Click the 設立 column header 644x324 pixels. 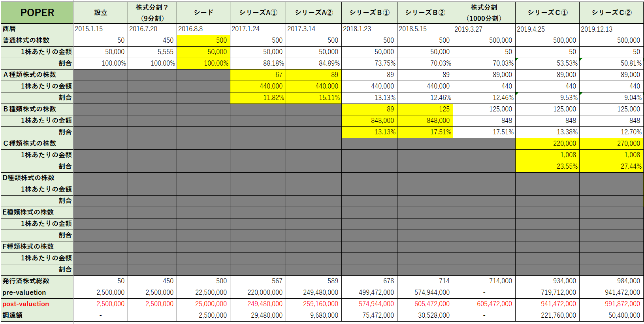(x=101, y=13)
